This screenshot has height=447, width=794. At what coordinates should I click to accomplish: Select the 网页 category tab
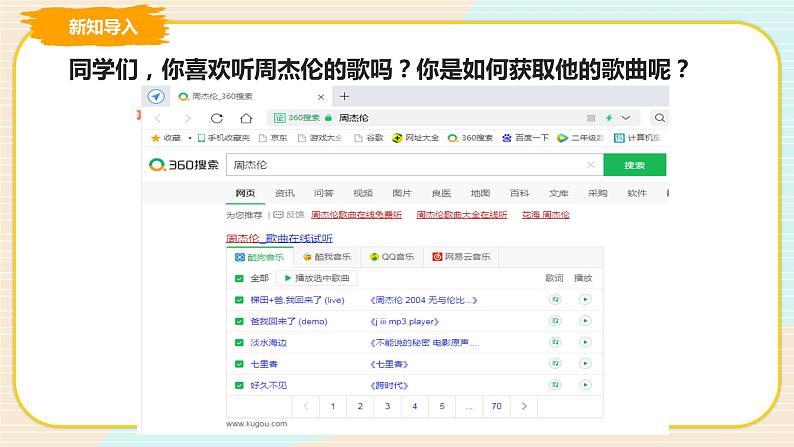[x=245, y=193]
